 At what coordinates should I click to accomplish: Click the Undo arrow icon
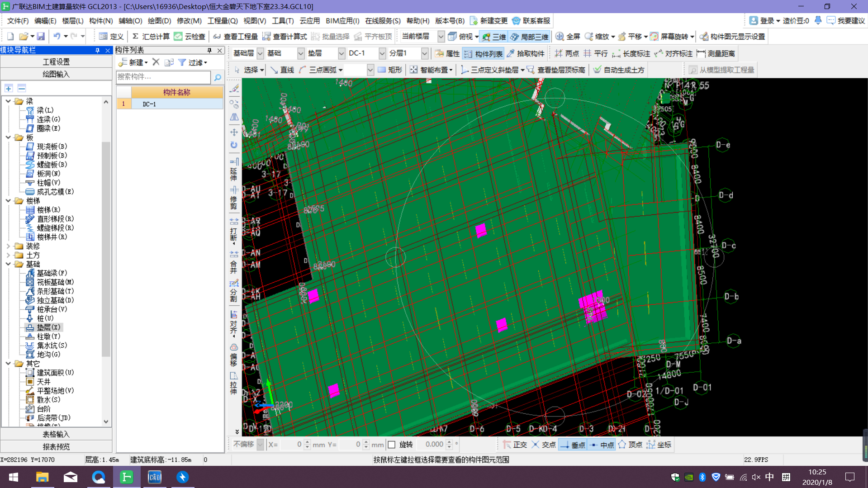(x=57, y=37)
